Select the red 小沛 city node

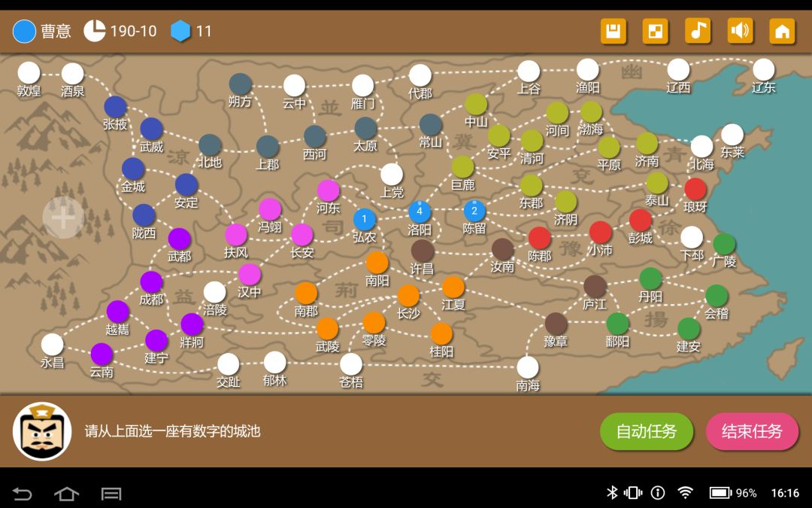601,233
